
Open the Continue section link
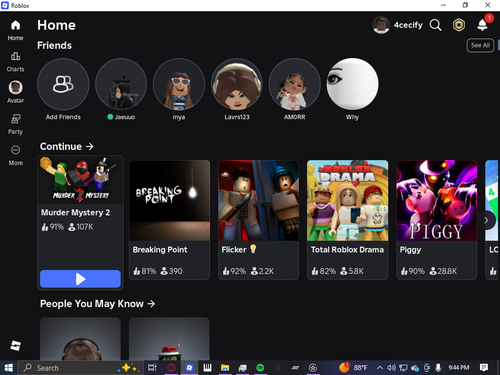tap(67, 146)
